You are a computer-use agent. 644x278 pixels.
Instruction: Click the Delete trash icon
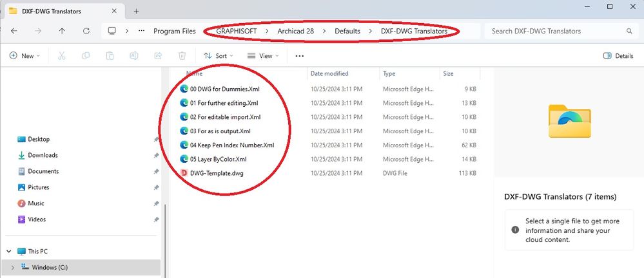click(x=182, y=56)
